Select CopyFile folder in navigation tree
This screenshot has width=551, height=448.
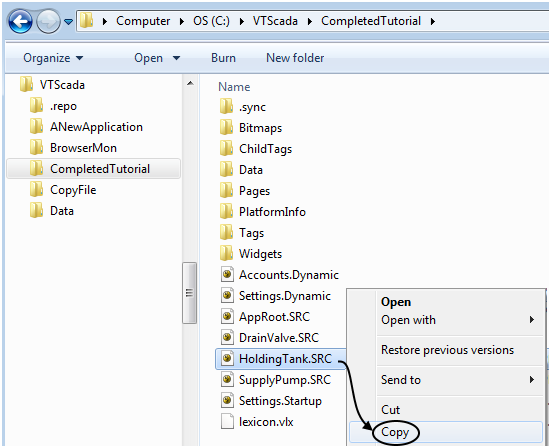tap(73, 190)
